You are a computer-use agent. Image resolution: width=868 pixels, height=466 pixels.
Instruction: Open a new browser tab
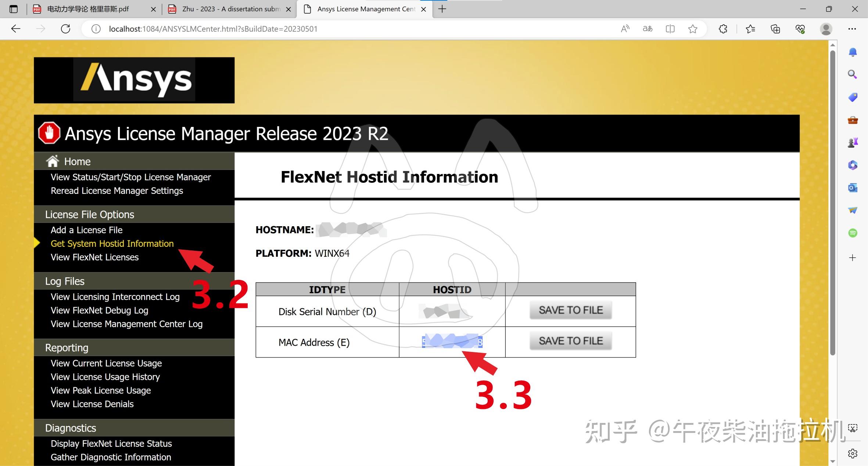coord(442,9)
